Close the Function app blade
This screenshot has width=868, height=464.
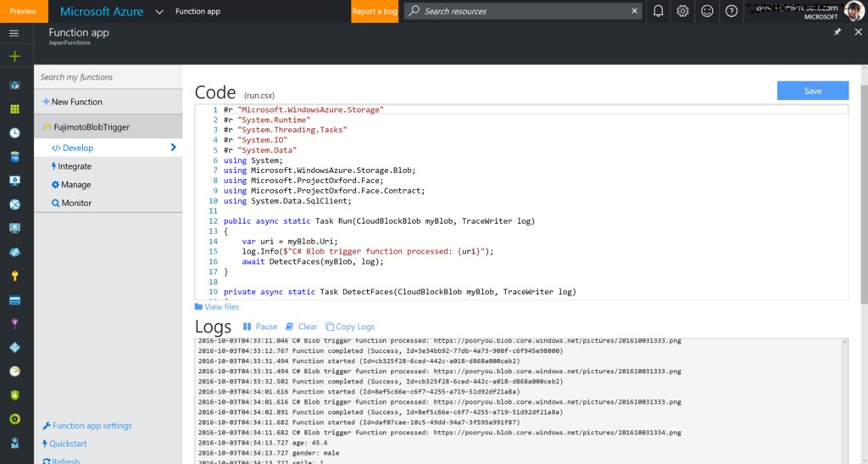pyautogui.click(x=858, y=32)
